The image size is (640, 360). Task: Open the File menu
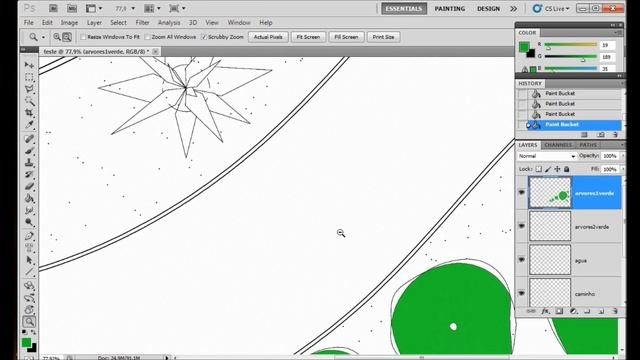[29, 22]
